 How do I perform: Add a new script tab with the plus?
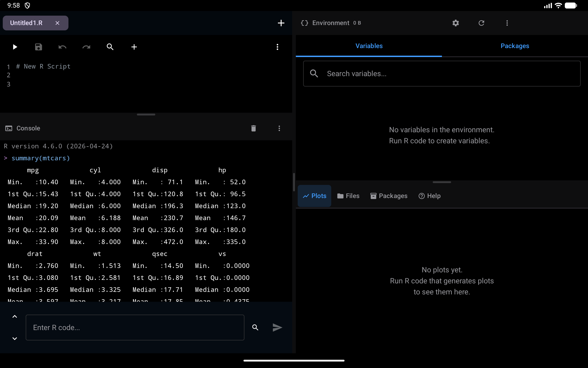tap(281, 23)
